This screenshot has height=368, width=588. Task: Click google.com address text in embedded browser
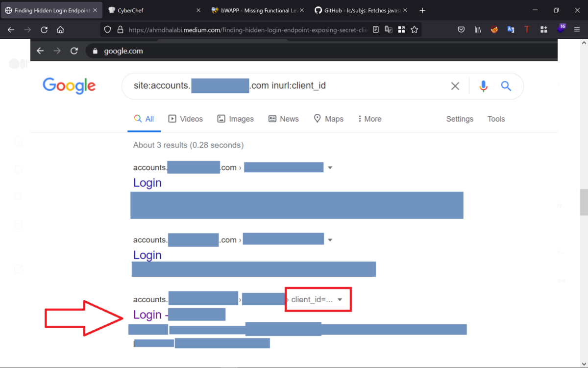(123, 51)
